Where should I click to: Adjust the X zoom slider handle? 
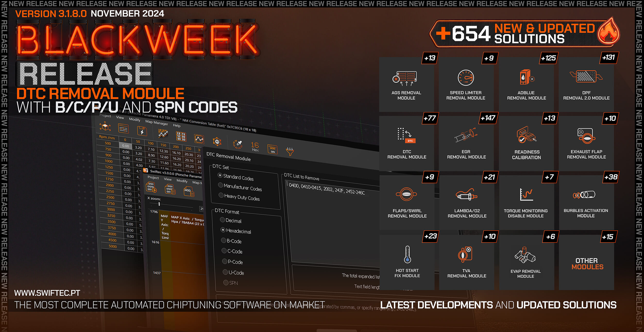[159, 204]
